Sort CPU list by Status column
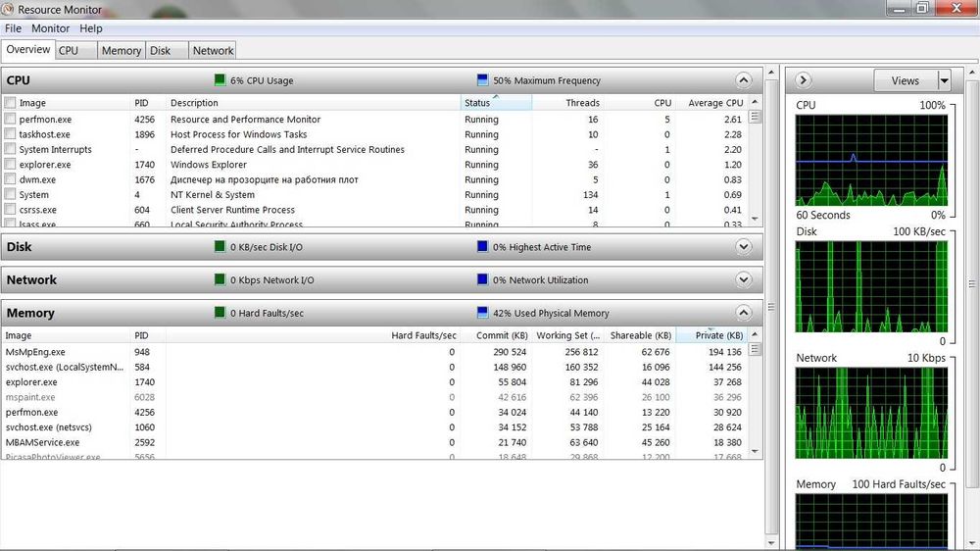 (496, 103)
